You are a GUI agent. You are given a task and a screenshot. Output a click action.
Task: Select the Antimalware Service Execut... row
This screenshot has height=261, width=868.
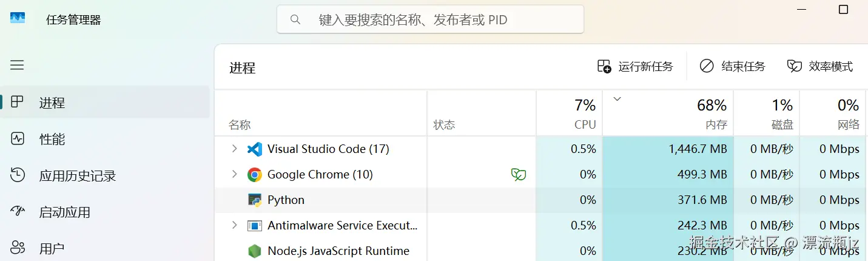(x=541, y=225)
